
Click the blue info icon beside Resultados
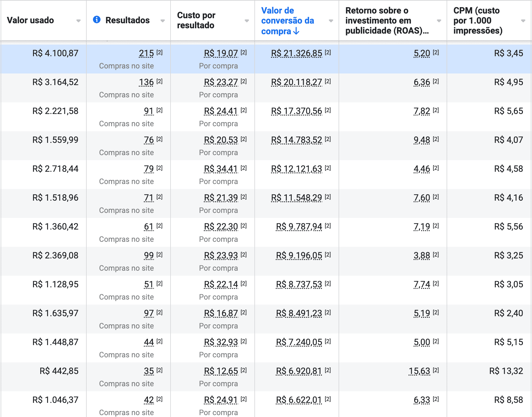(97, 20)
